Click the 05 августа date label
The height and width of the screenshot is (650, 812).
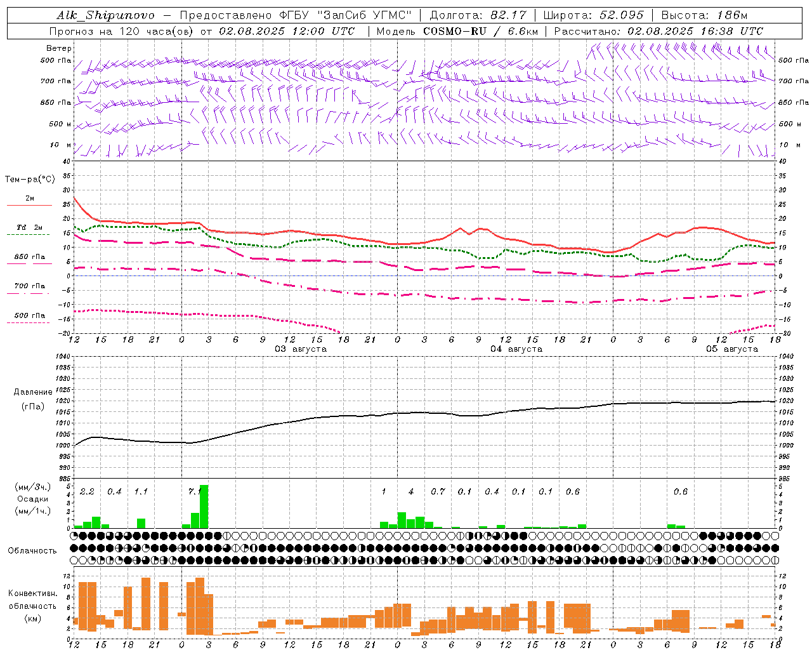point(732,349)
